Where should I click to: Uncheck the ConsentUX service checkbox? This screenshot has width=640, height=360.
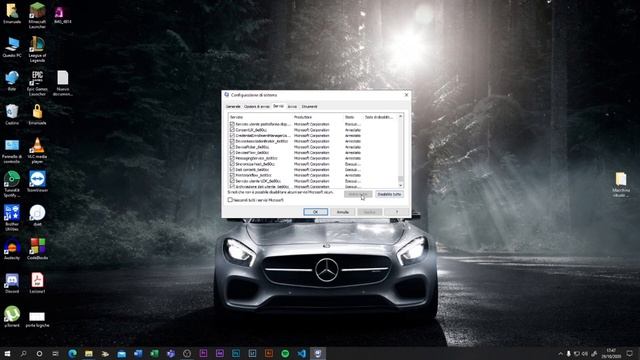click(x=232, y=130)
